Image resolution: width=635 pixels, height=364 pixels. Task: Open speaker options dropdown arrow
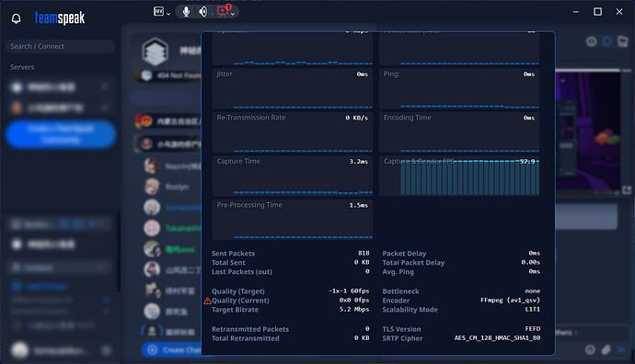(213, 14)
